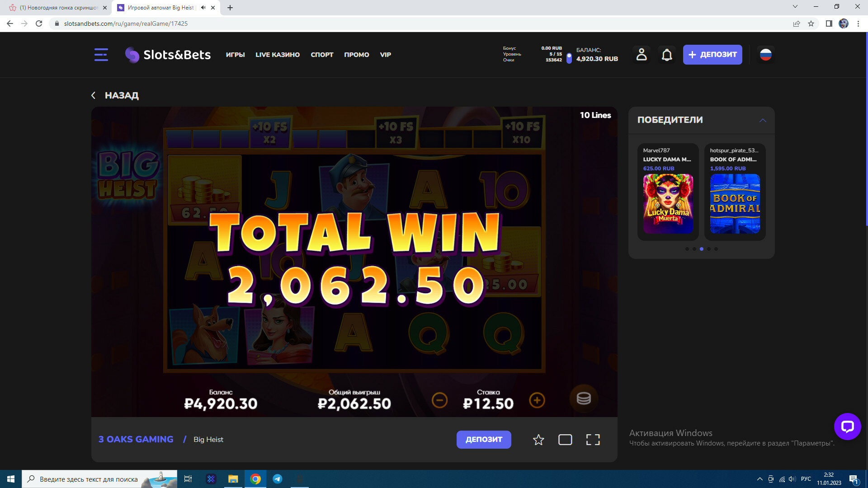Toggle the bonus balance switch

pyautogui.click(x=569, y=58)
